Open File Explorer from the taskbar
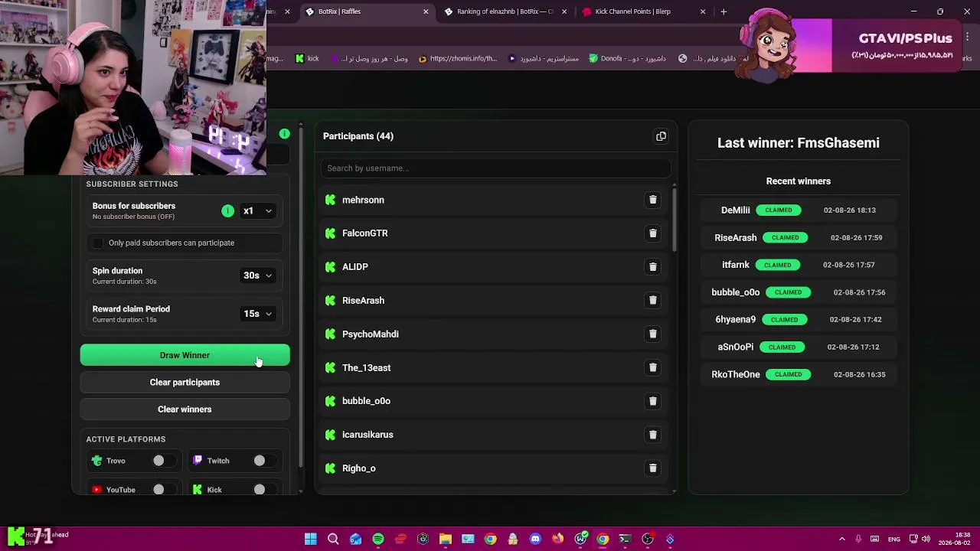The image size is (980, 551). 446,539
